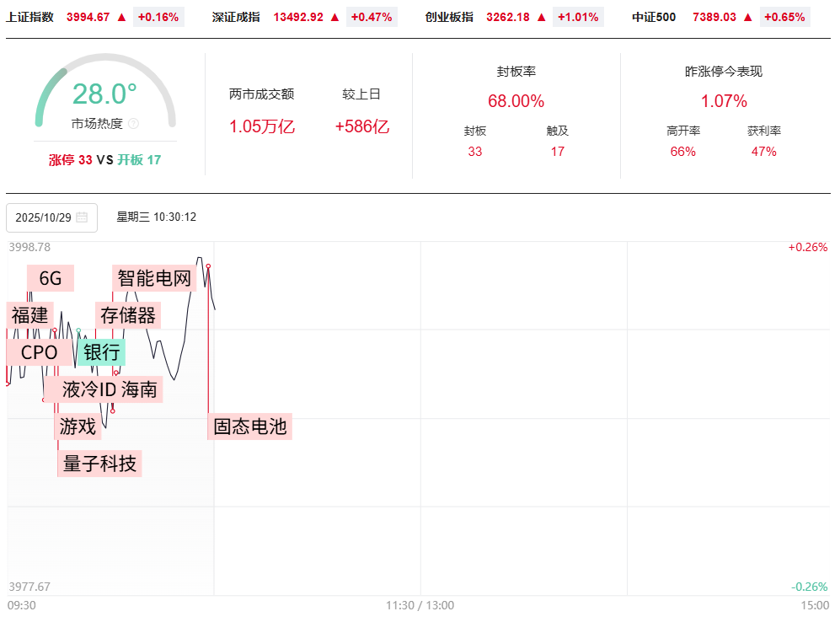Open the 存储器 sector tag
The width and height of the screenshot is (840, 622).
[128, 315]
